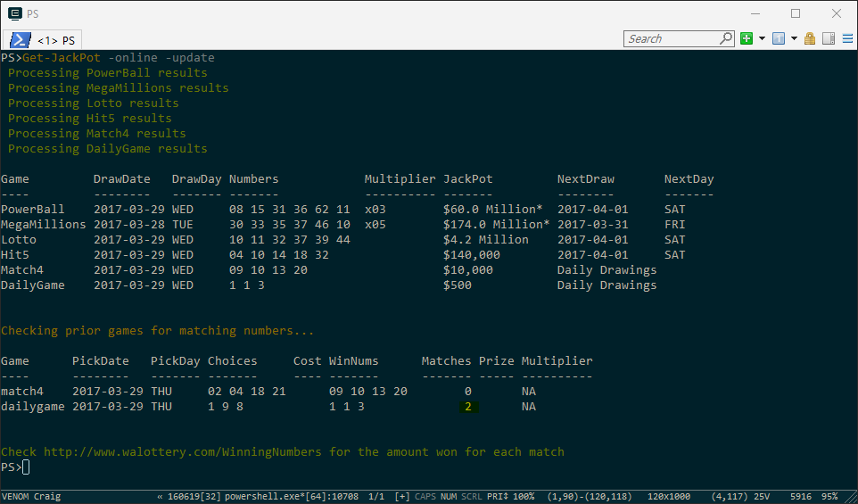The image size is (858, 504).
Task: Click Daily Drawings in the DailyGame row
Action: tap(606, 285)
